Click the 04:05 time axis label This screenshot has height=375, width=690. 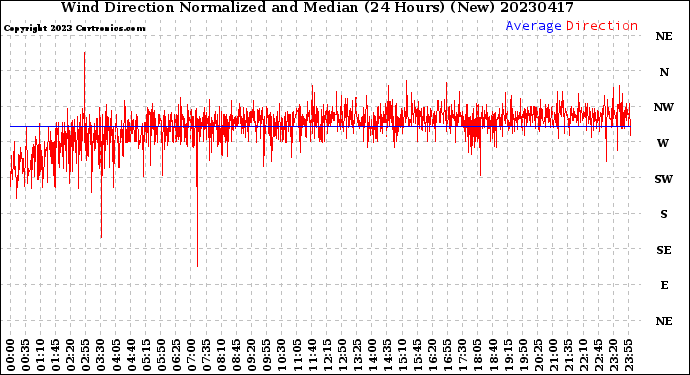click(116, 355)
